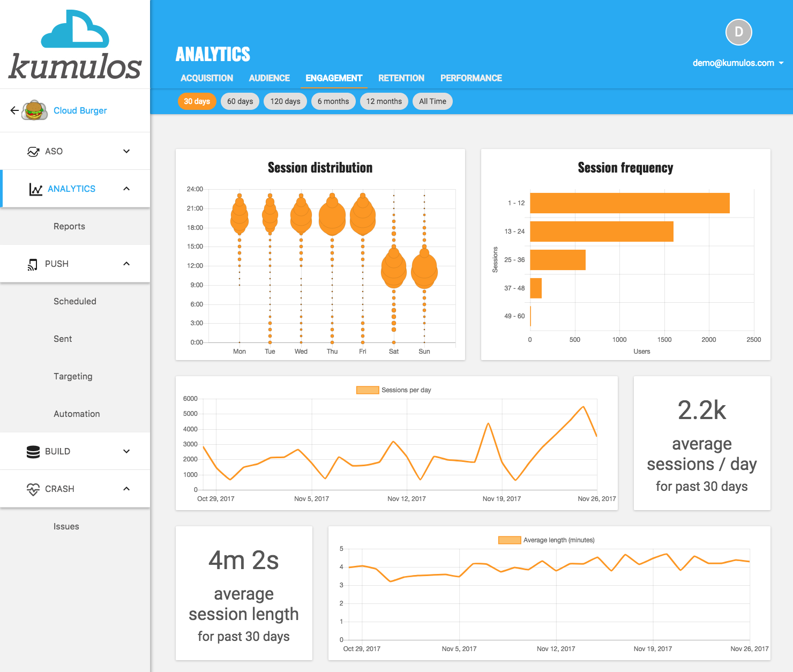Screen dimensions: 793x672
Task: Click the 2.2k average sessions value
Action: [702, 410]
